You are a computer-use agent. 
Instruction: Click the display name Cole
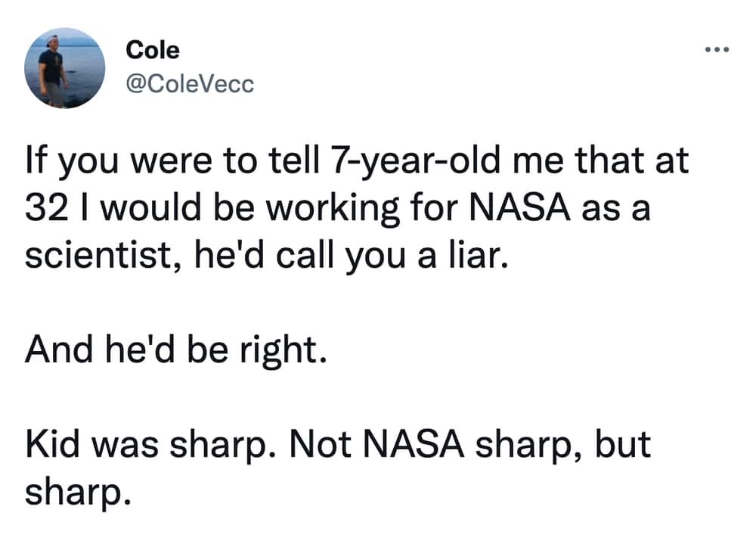coord(153,51)
